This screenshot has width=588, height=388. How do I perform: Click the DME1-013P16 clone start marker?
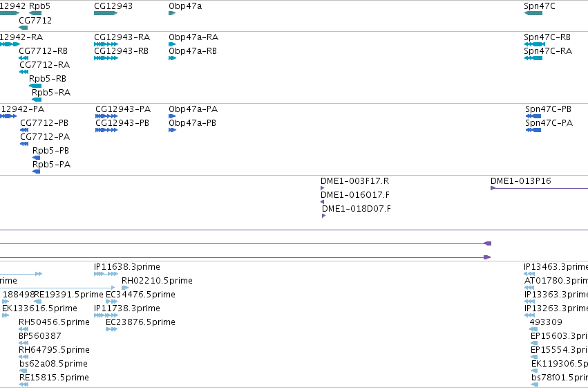[493, 188]
